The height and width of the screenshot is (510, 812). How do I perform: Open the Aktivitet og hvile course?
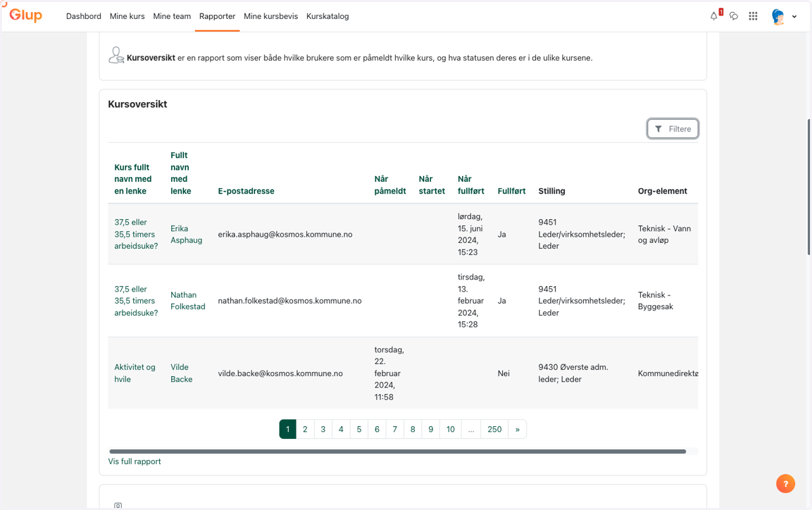(135, 373)
